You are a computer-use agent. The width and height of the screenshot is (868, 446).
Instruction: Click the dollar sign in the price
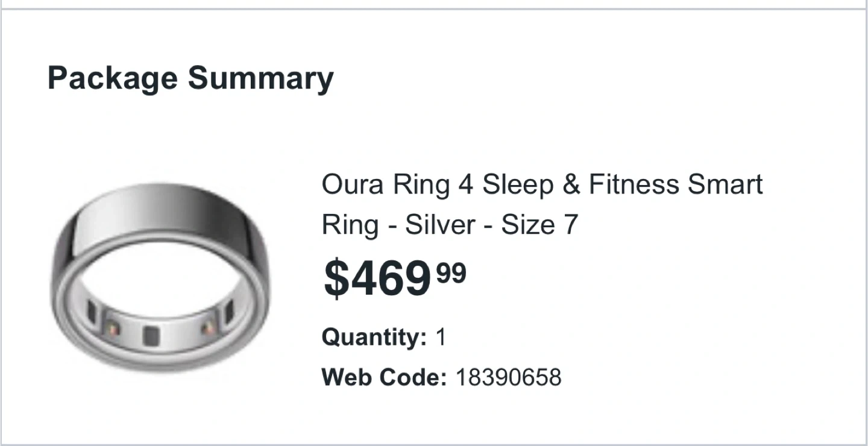pyautogui.click(x=337, y=279)
